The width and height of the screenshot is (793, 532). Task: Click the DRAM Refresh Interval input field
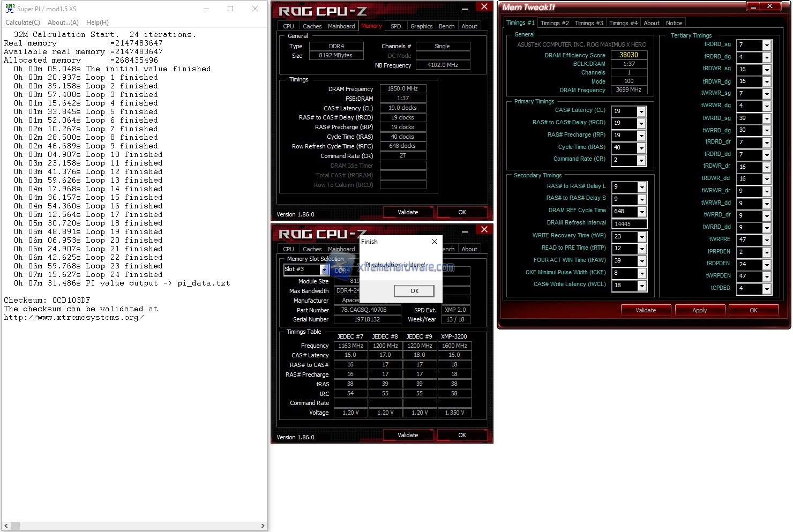629,224
